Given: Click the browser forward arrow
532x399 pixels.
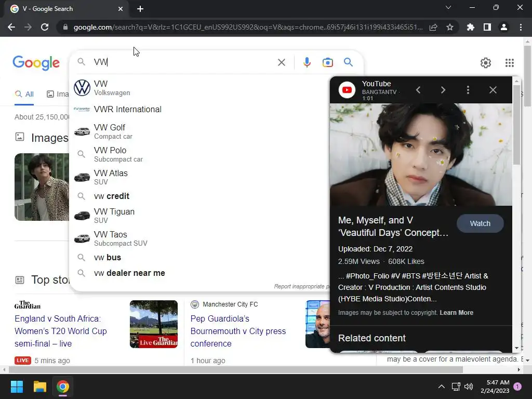Looking at the screenshot, I should [x=28, y=27].
